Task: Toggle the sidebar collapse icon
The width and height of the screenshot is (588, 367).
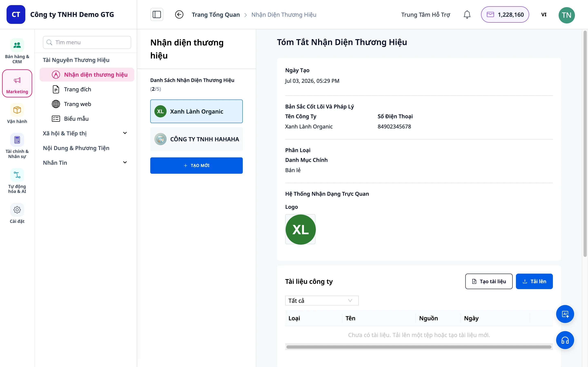Action: 157,14
